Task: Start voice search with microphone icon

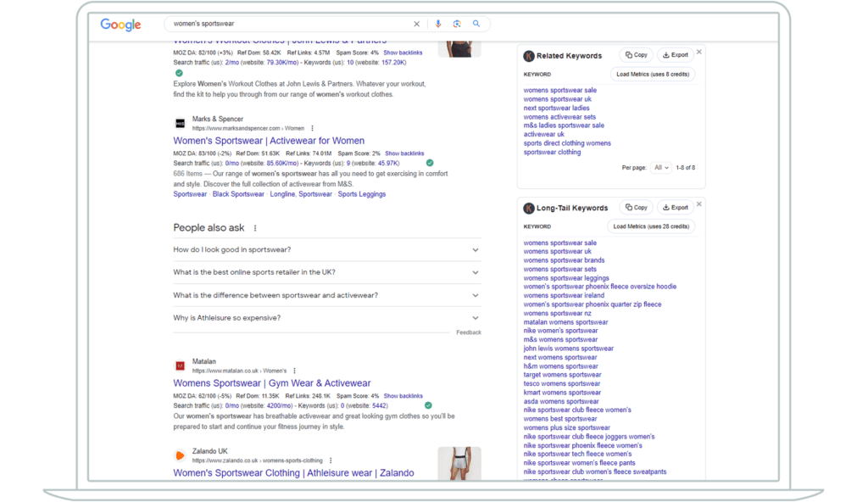Action: tap(438, 24)
